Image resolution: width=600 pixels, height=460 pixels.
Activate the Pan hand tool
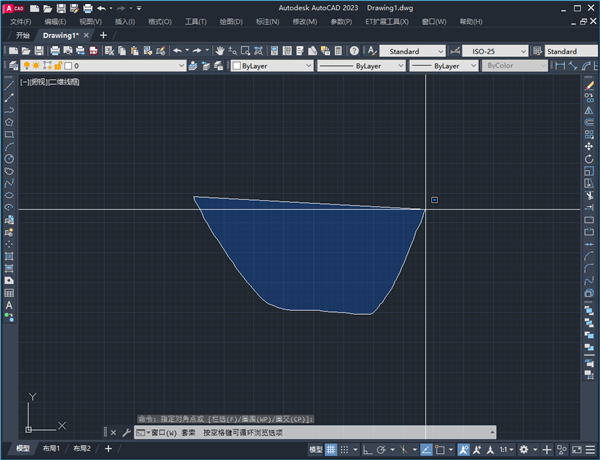click(219, 51)
